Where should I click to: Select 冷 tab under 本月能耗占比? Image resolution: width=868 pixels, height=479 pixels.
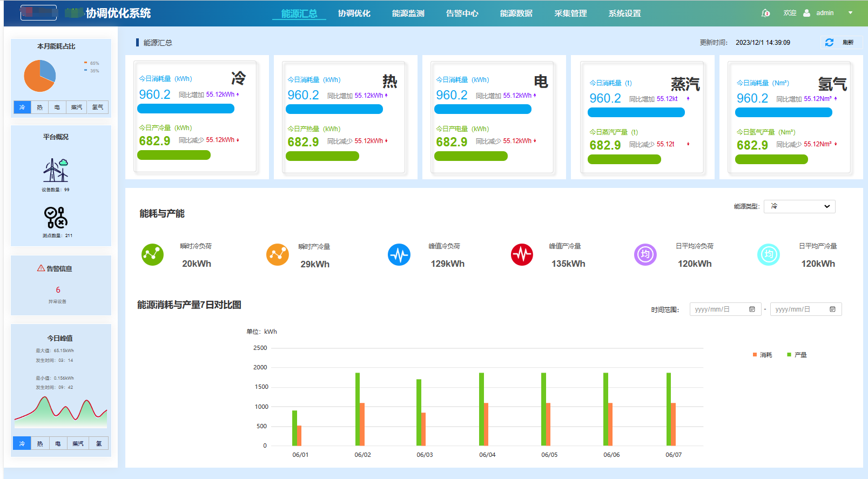pyautogui.click(x=22, y=107)
